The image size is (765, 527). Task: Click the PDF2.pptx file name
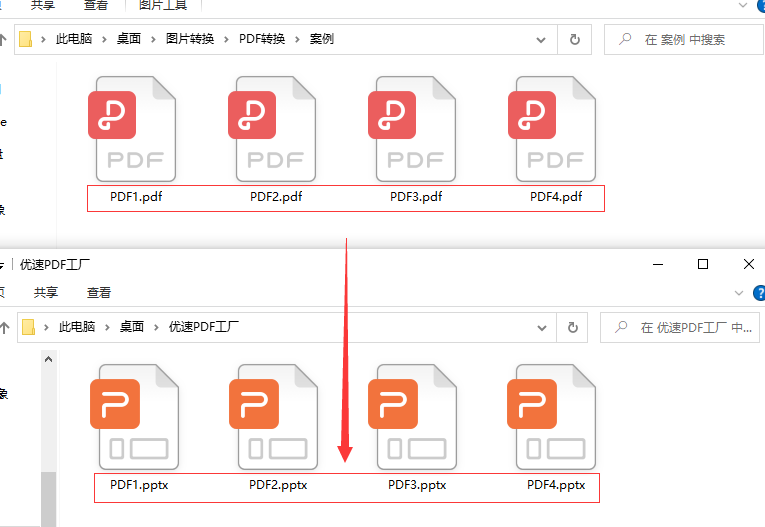(278, 485)
